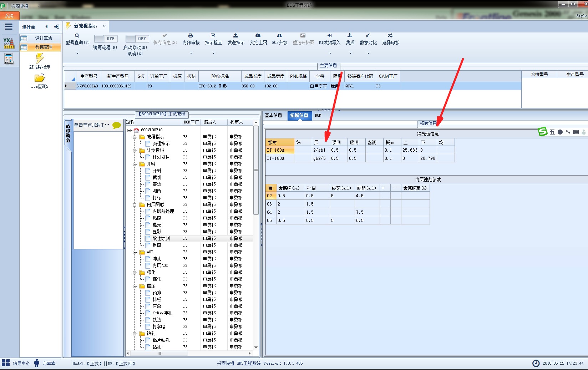Screen dimensions: 588x370
Task: Click the ★残铜率(%) column header
Action: pos(415,188)
